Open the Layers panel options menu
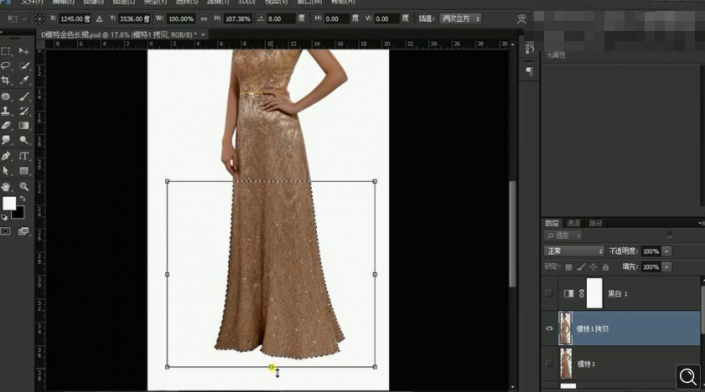Screen dimensions: 705x392 (701, 223)
